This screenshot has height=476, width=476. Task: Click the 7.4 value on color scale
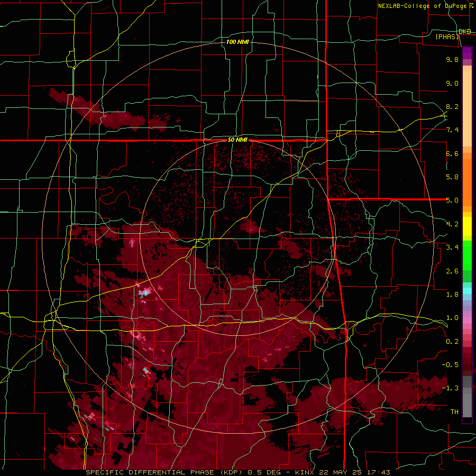click(452, 130)
